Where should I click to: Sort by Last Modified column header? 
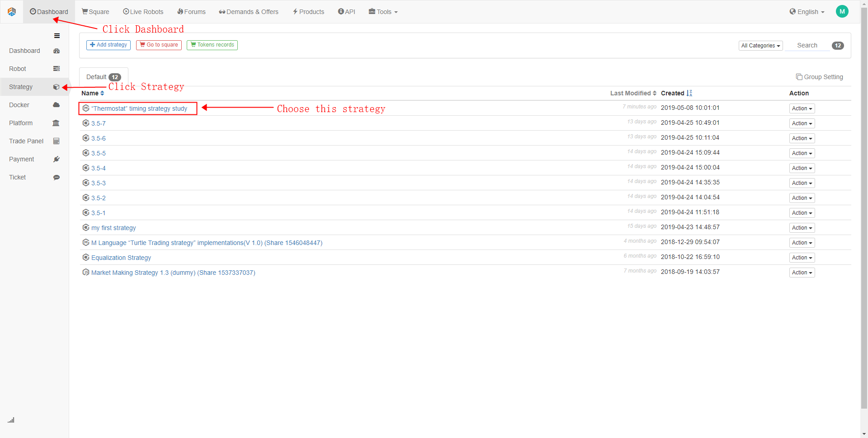(x=633, y=93)
